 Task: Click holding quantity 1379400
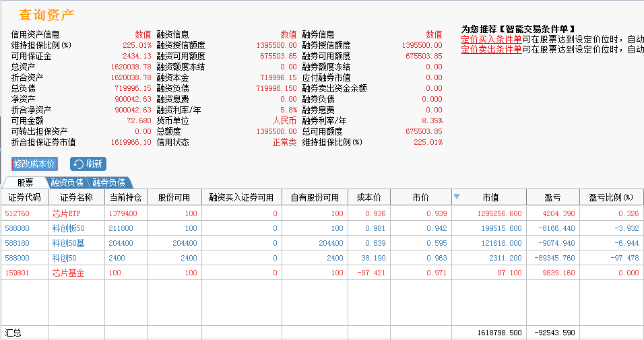click(x=123, y=213)
